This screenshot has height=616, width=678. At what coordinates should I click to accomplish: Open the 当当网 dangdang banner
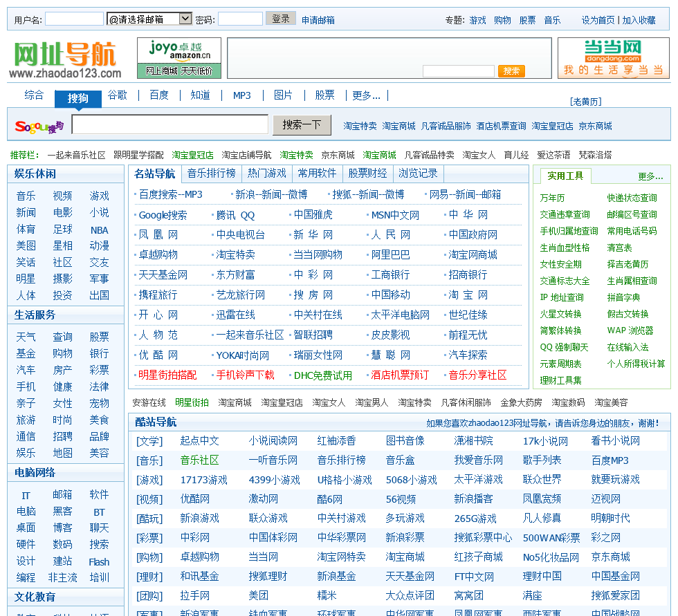pyautogui.click(x=613, y=57)
